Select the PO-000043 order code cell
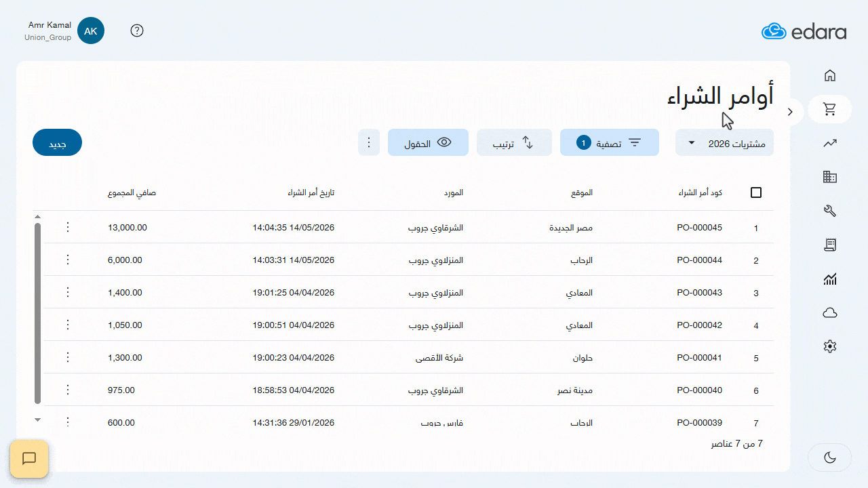This screenshot has width=868, height=488. (699, 293)
